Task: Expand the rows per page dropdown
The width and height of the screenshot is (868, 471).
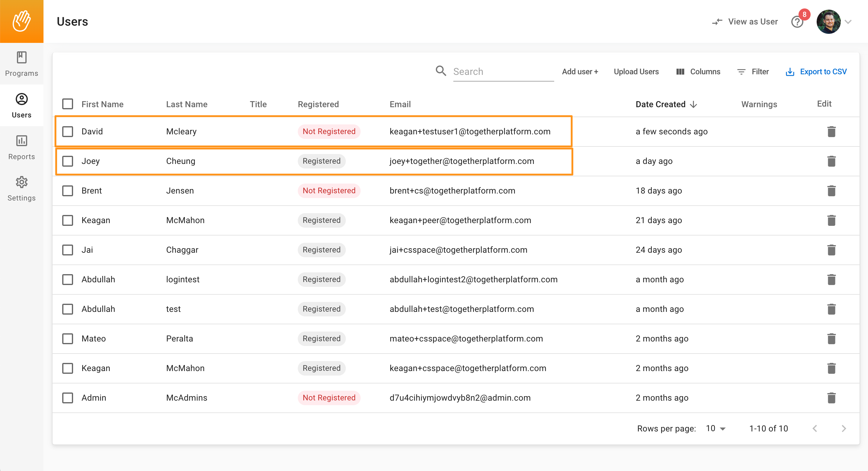Action: 716,428
